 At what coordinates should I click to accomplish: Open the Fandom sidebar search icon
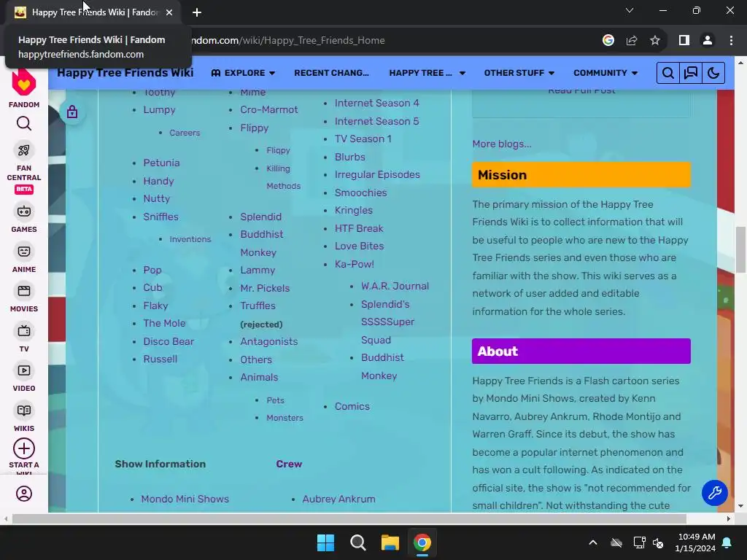pos(24,124)
